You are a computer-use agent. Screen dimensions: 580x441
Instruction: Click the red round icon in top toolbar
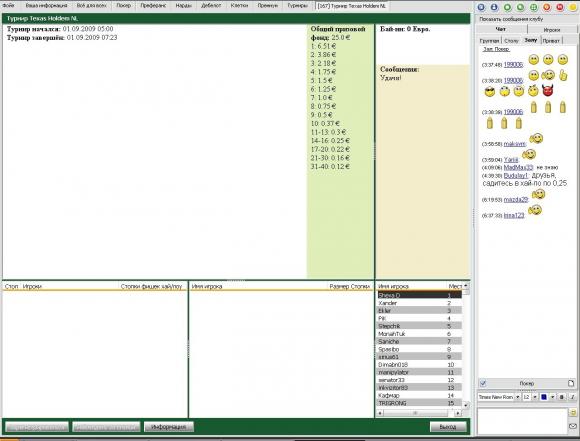pyautogui.click(x=560, y=7)
